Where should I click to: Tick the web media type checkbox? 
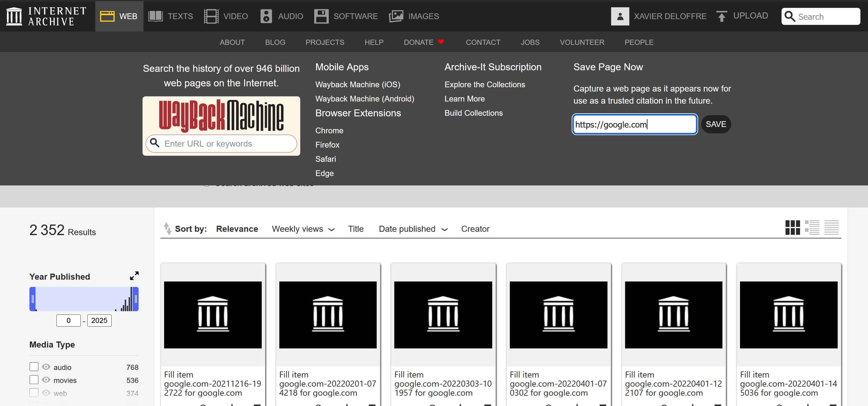(x=34, y=393)
